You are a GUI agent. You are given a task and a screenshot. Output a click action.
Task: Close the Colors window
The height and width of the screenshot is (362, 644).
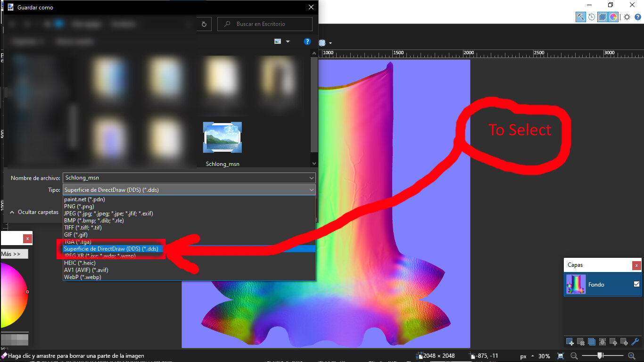27,239
